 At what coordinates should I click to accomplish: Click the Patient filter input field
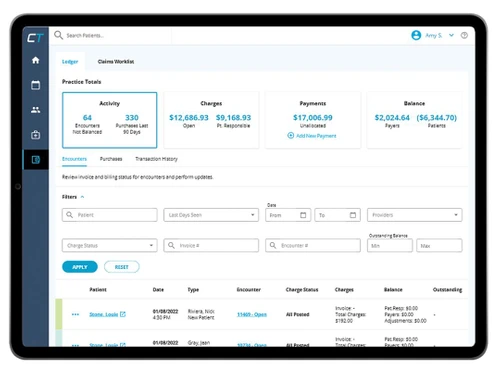[x=110, y=215]
